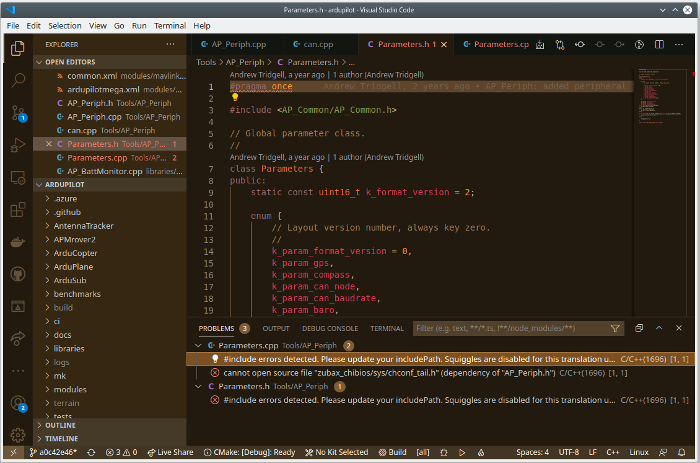Image resolution: width=700 pixels, height=463 pixels.
Task: Open the Explorer view in activity bar
Action: tap(17, 48)
